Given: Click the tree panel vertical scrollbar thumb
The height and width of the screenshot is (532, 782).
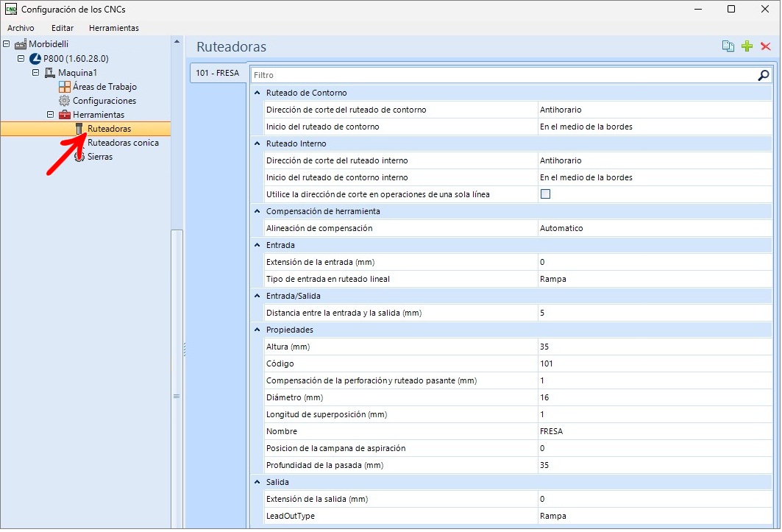Looking at the screenshot, I should tap(177, 379).
